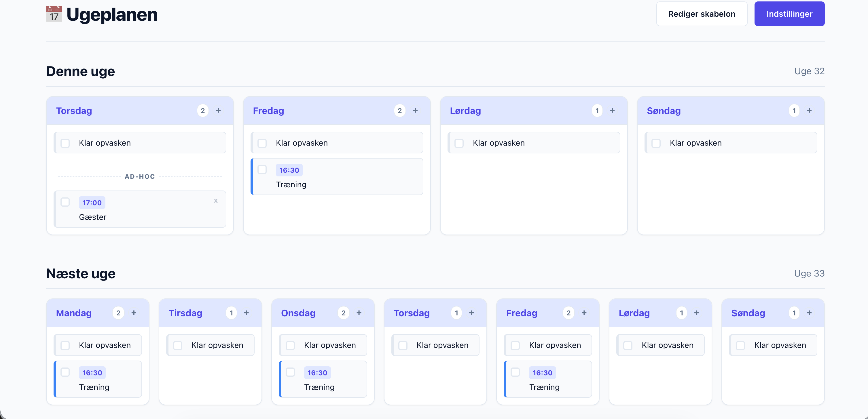868x419 pixels.
Task: Click the Uge 32 label
Action: click(809, 71)
